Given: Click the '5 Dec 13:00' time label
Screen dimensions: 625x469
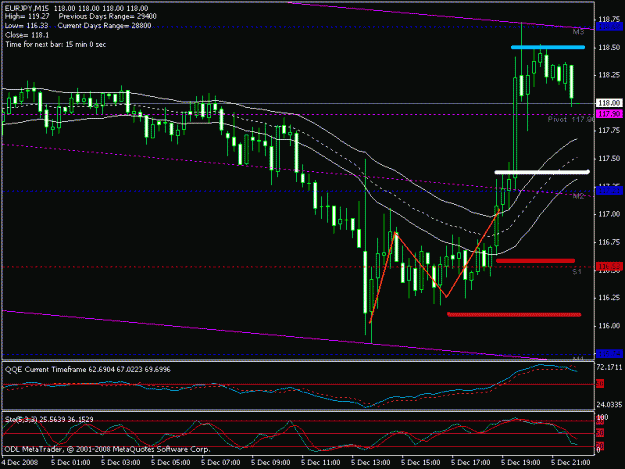Looking at the screenshot, I should [x=371, y=463].
